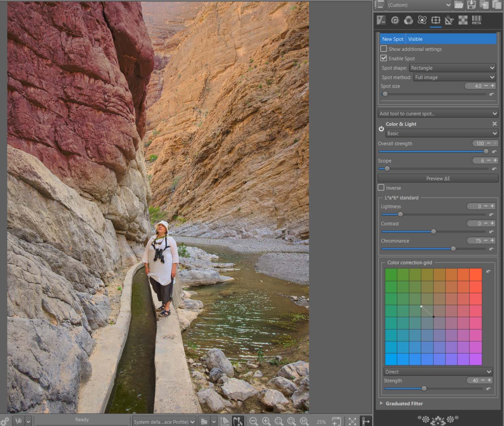Screen dimensions: 504x426
Task: Open the Spot shape dropdown
Action: coord(453,68)
